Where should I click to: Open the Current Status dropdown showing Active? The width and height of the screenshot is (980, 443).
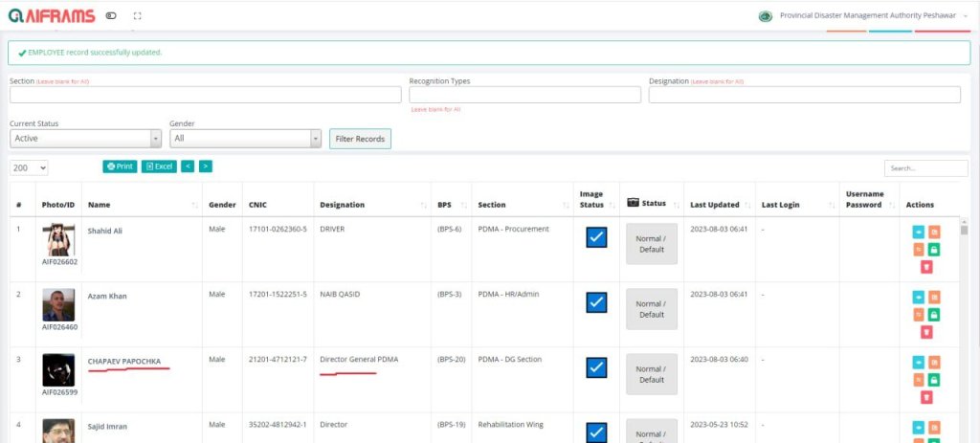tap(85, 139)
